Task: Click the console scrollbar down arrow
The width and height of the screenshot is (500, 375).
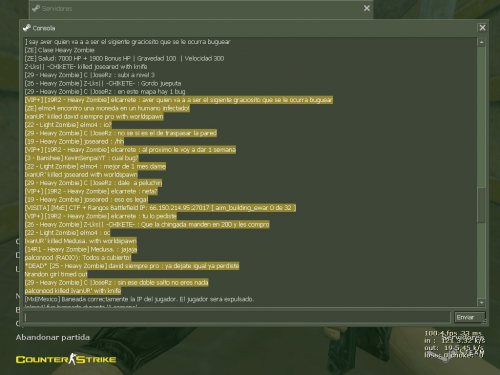Action: click(x=481, y=302)
